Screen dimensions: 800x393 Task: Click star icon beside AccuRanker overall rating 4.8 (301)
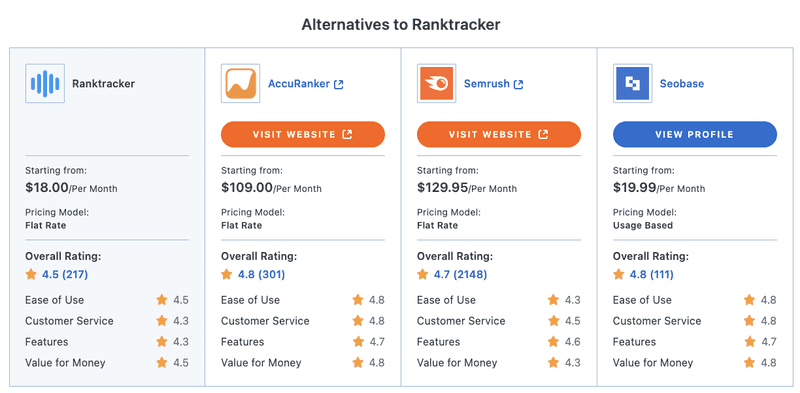(227, 275)
